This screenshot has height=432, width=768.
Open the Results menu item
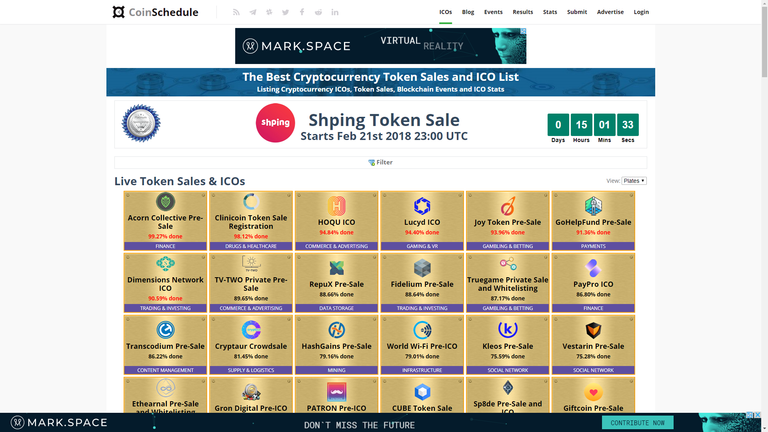523,12
